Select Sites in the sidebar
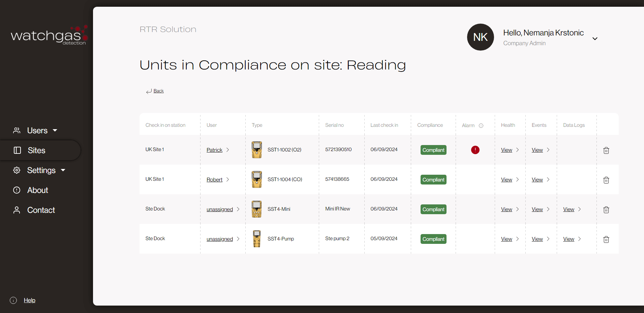The width and height of the screenshot is (644, 313). pos(36,150)
